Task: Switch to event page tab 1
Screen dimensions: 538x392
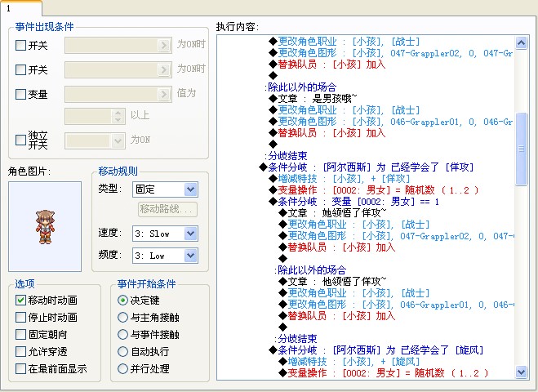Action: point(21,8)
